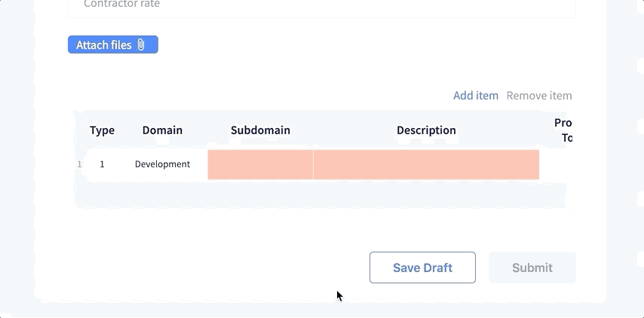Activate the highlighted empty Description cell
This screenshot has height=318, width=644.
click(x=426, y=164)
